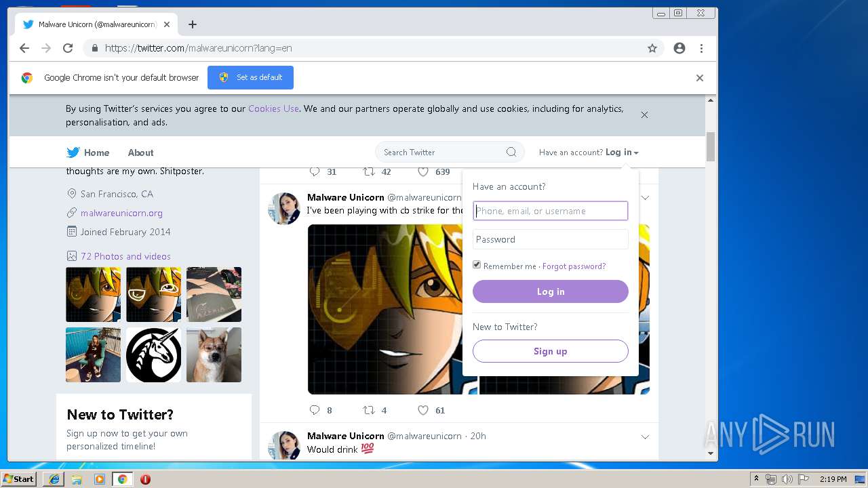Expand options chevron on cb strike tweet

[645, 198]
